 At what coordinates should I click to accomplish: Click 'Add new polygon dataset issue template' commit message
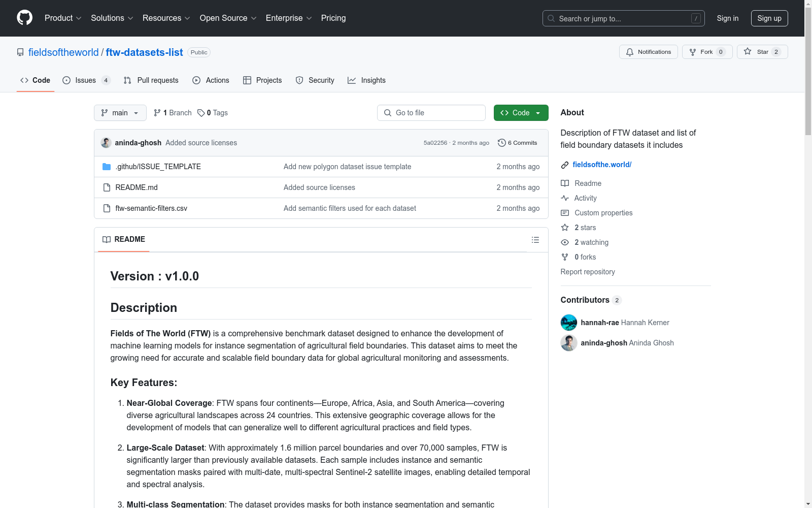[x=347, y=167]
